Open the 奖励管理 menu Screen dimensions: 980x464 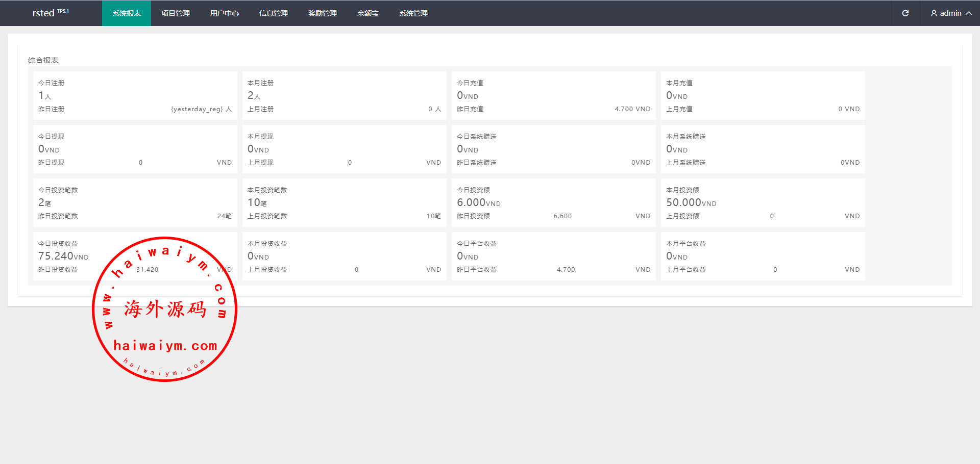tap(323, 13)
